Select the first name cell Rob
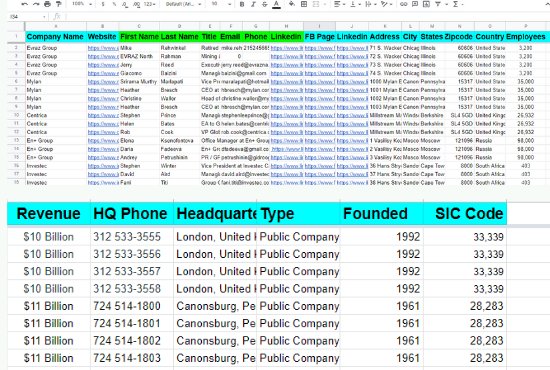This screenshot has width=550, height=370. click(139, 132)
